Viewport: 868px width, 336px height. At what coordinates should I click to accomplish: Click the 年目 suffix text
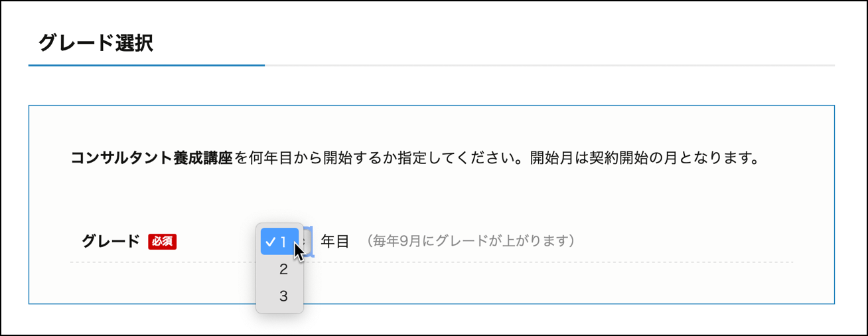[334, 241]
